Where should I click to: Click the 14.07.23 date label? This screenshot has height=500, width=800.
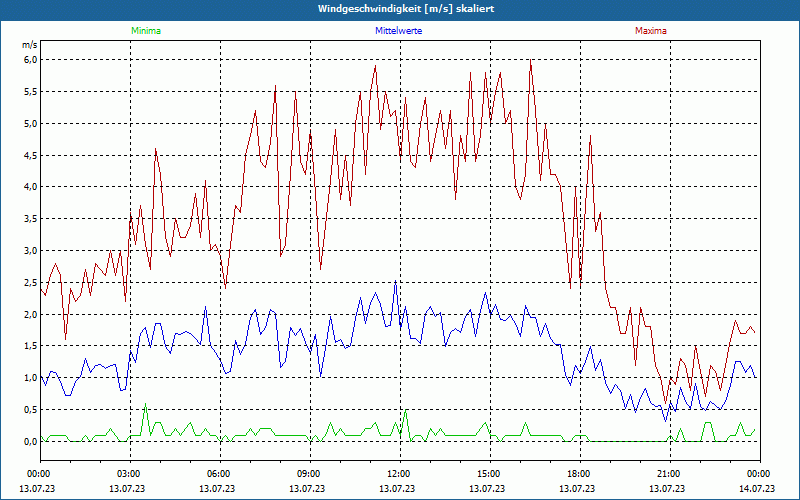point(757,489)
